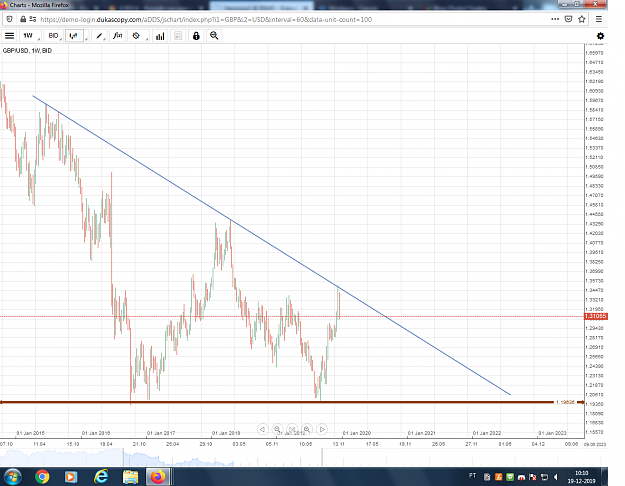This screenshot has height=486, width=625.
Task: Launch Google Chrome from taskbar
Action: pos(42,476)
